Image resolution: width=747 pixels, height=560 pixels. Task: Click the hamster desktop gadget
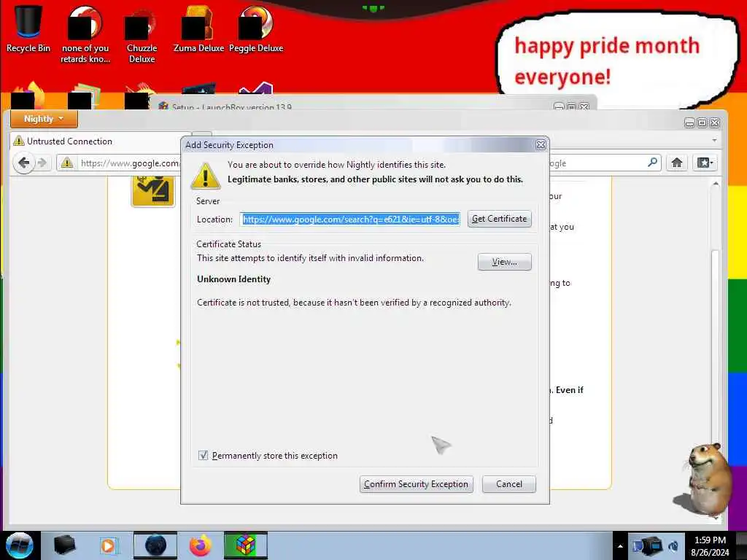[705, 480]
